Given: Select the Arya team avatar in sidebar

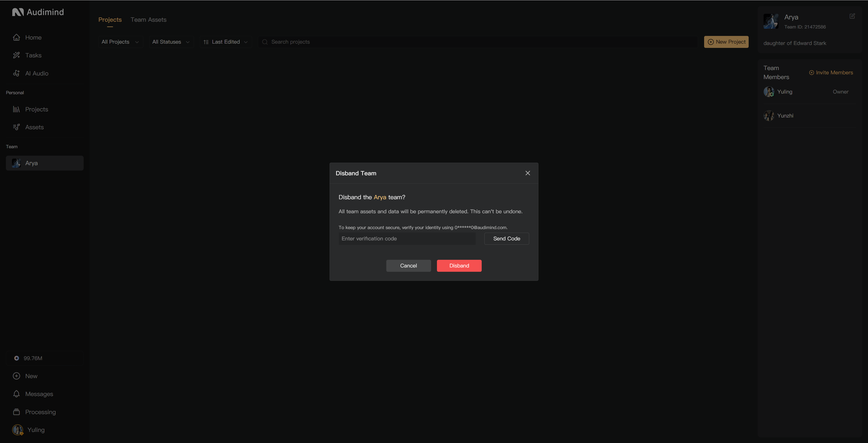Looking at the screenshot, I should (16, 163).
